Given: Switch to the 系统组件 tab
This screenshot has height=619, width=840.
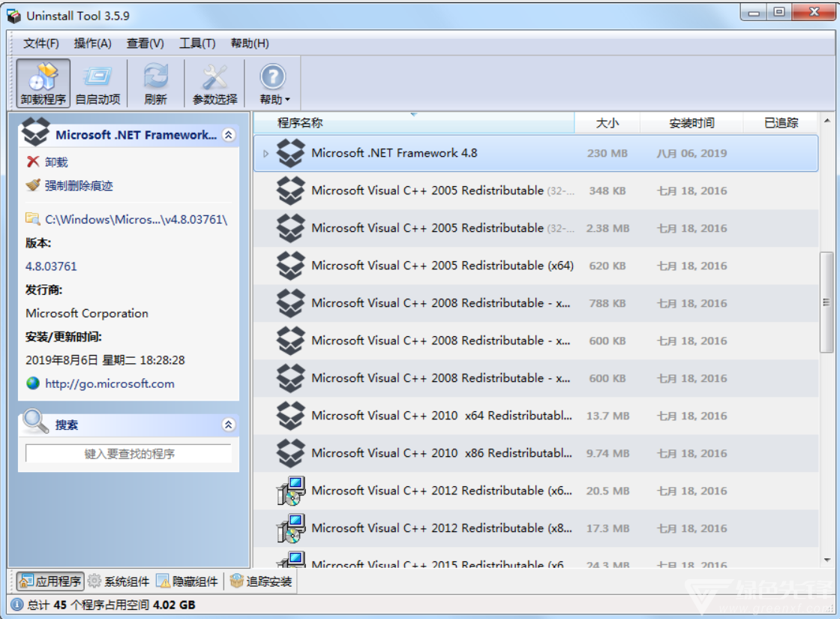Looking at the screenshot, I should (x=118, y=581).
